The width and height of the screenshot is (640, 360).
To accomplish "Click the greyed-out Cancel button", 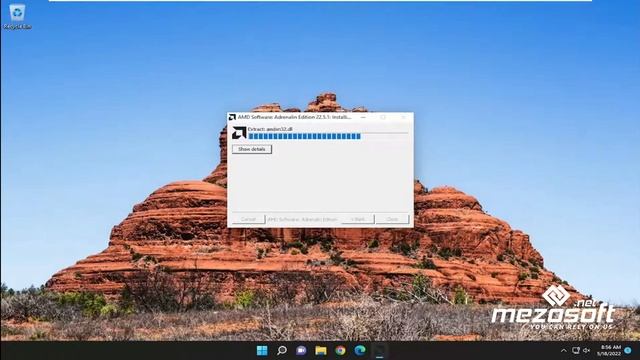I will (x=248, y=219).
